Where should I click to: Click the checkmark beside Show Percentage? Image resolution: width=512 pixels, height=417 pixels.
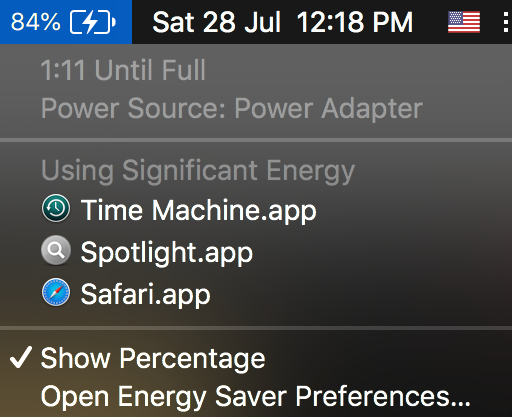[x=21, y=357]
